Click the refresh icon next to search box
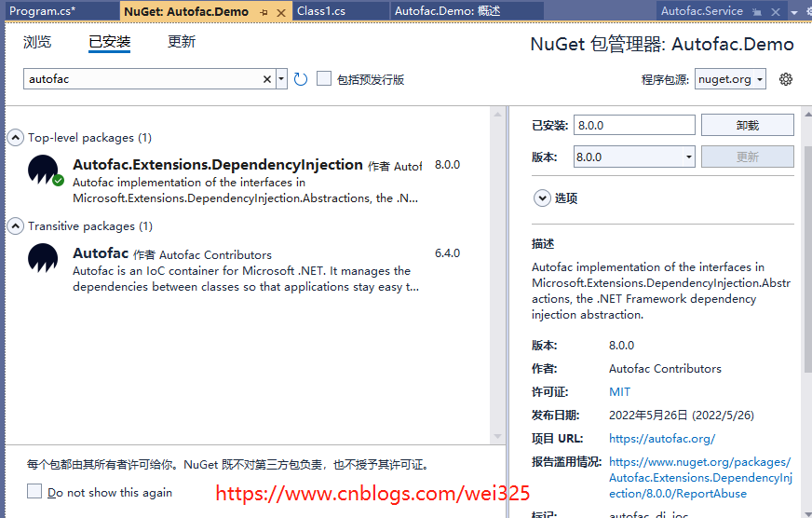This screenshot has width=812, height=518. click(301, 79)
